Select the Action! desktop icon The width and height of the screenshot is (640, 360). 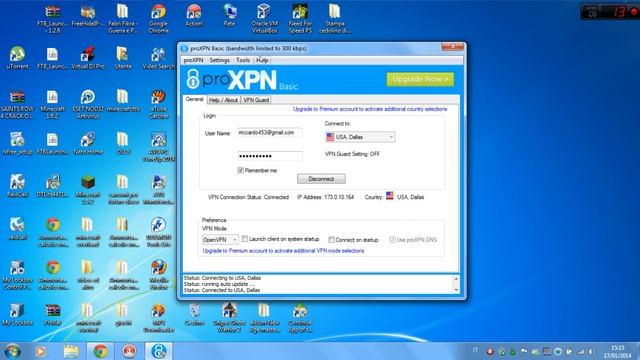click(x=194, y=16)
